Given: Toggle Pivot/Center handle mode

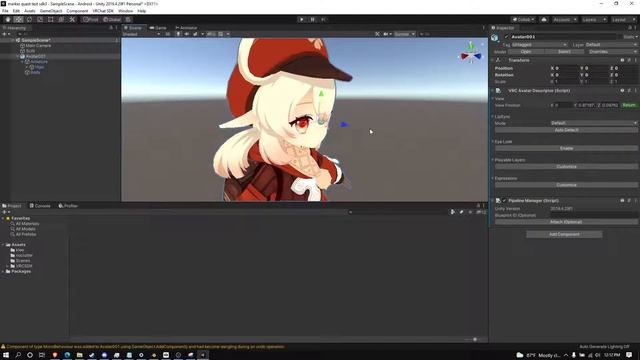Looking at the screenshot, I should [91, 20].
